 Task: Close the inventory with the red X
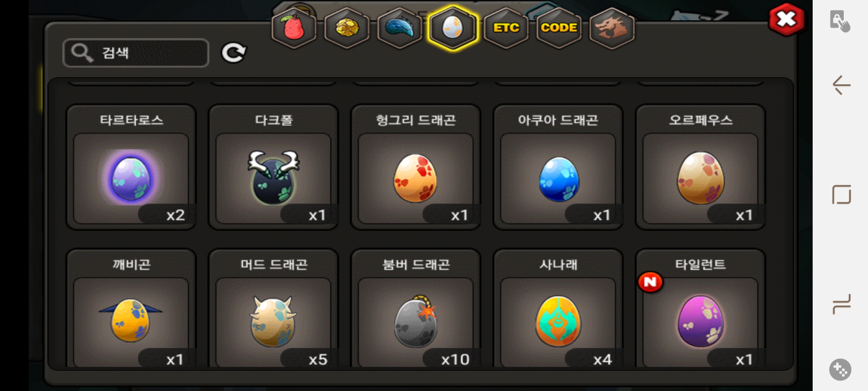click(786, 19)
